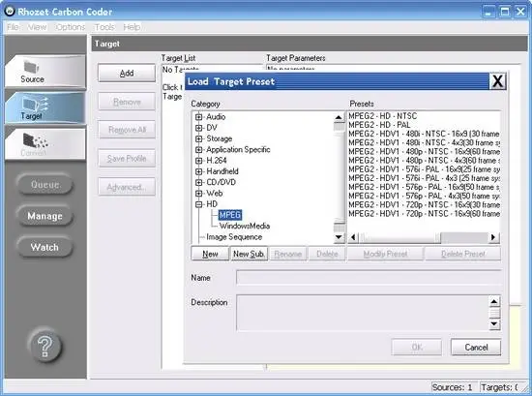Expand the Application Specific category

(x=199, y=150)
